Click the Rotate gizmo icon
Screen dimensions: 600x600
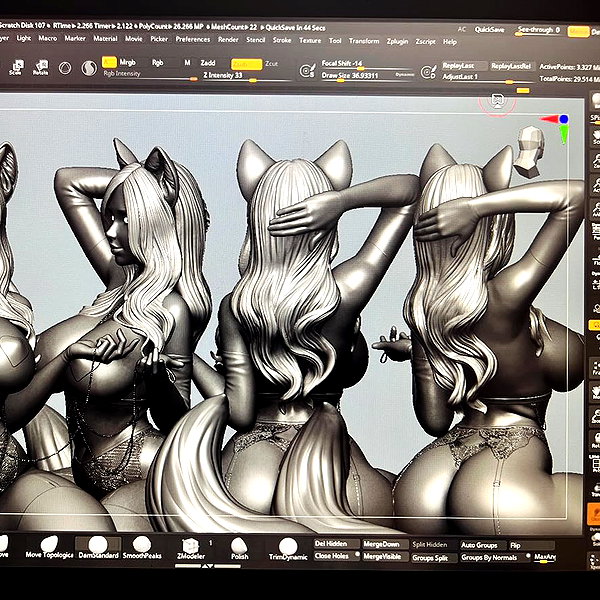41,67
